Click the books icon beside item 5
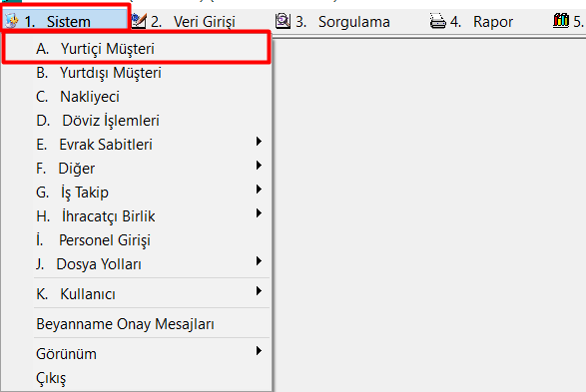 (561, 21)
